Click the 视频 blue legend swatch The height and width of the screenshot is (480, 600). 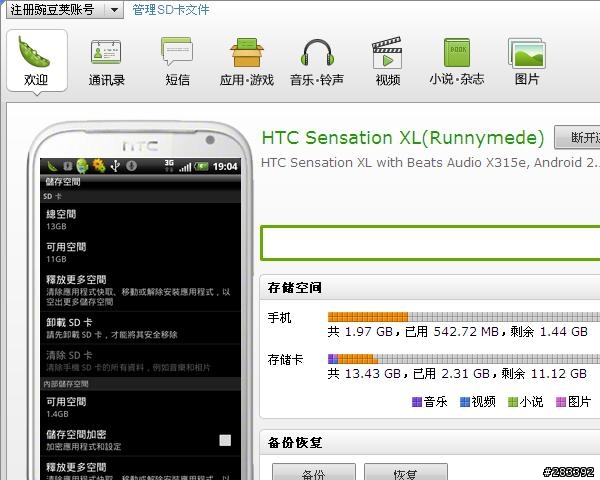click(465, 402)
